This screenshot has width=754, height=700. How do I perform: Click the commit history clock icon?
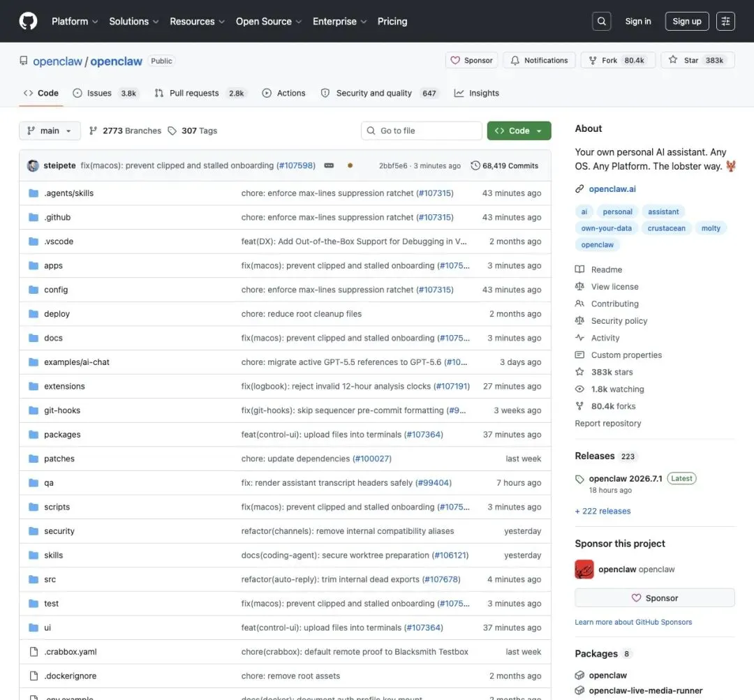(475, 165)
